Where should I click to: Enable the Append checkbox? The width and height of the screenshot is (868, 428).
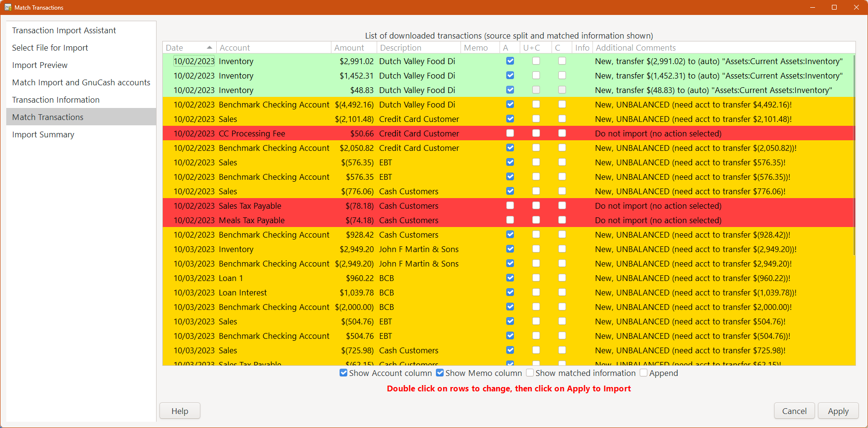[x=644, y=373]
